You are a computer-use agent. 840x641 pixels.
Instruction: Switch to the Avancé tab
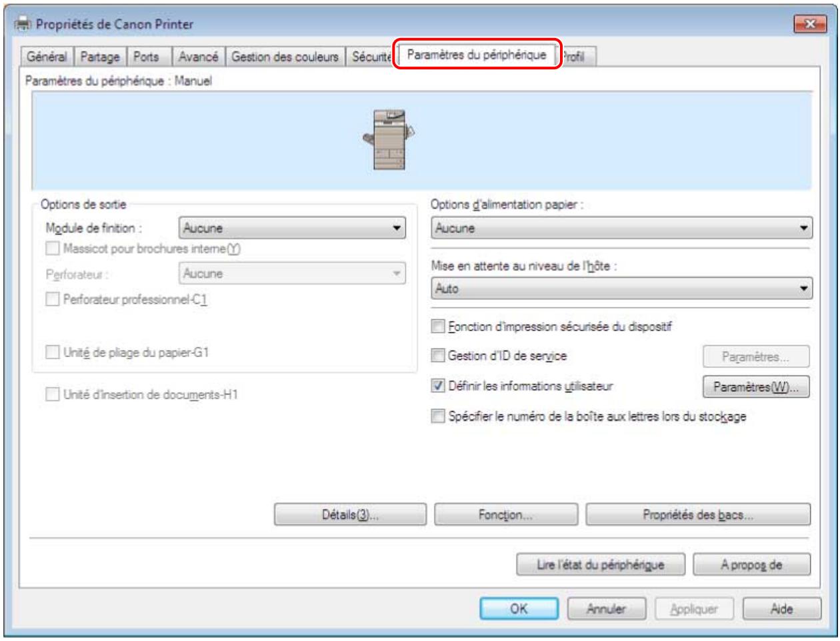click(x=198, y=57)
